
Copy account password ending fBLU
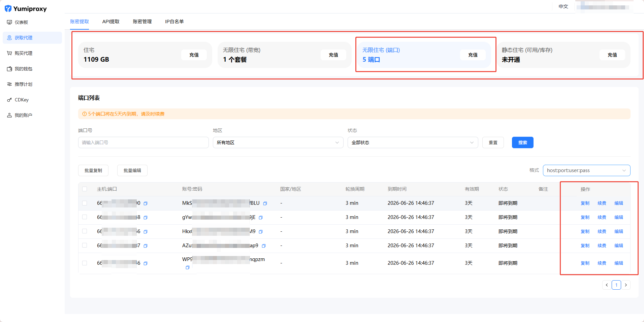pos(265,203)
